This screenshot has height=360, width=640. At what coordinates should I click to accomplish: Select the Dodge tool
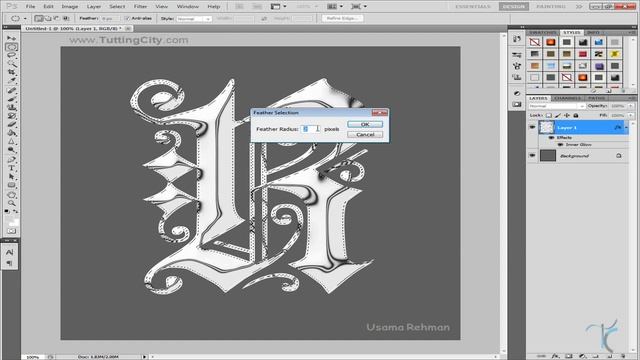[11, 150]
